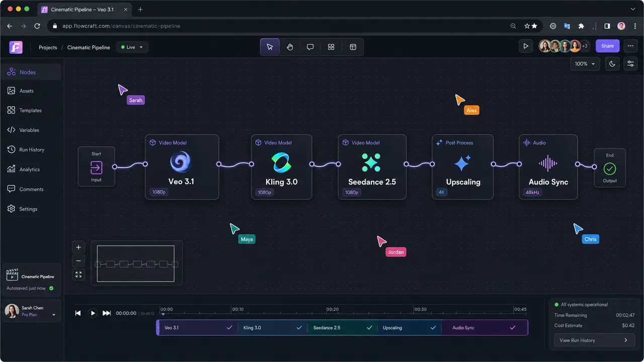The width and height of the screenshot is (644, 362).
Task: Open Settings in the sidebar
Action: point(31,209)
